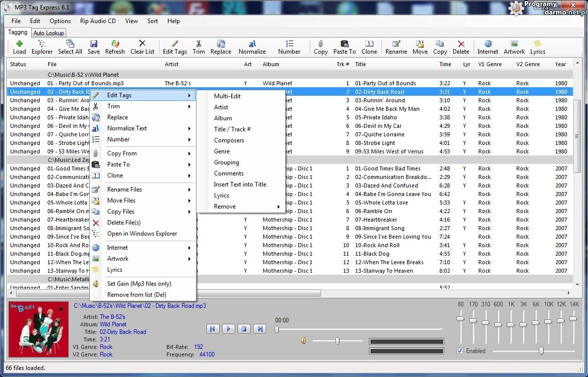
Task: Choose Multi-Edit from Edit Tags submenu
Action: coord(227,96)
